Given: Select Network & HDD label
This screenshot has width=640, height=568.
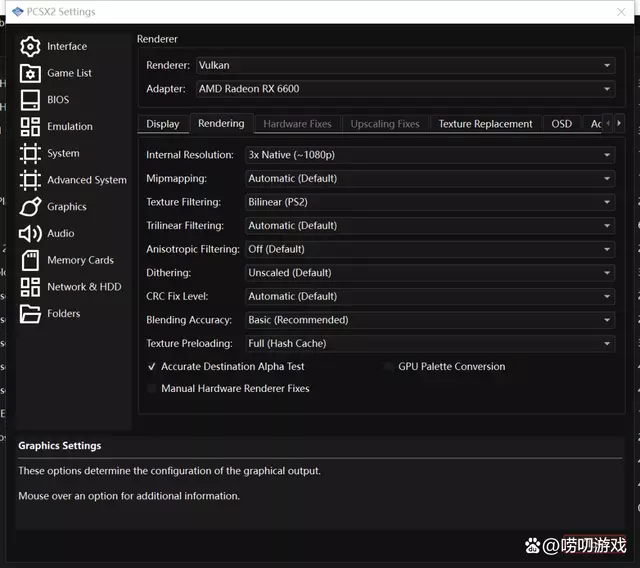Looking at the screenshot, I should pos(84,287).
